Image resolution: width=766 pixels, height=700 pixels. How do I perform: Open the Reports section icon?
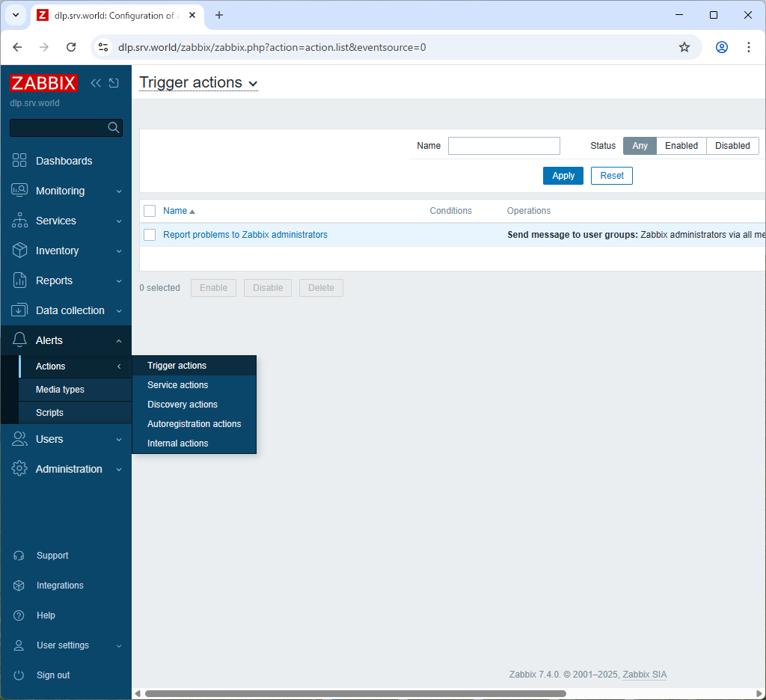click(19, 280)
